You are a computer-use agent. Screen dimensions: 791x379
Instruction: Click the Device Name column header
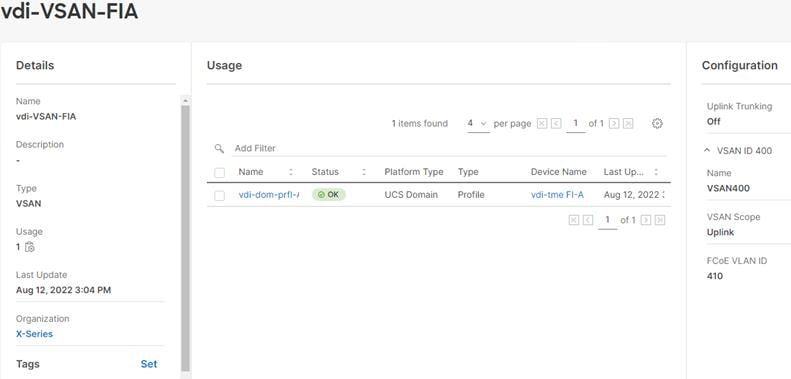point(558,172)
